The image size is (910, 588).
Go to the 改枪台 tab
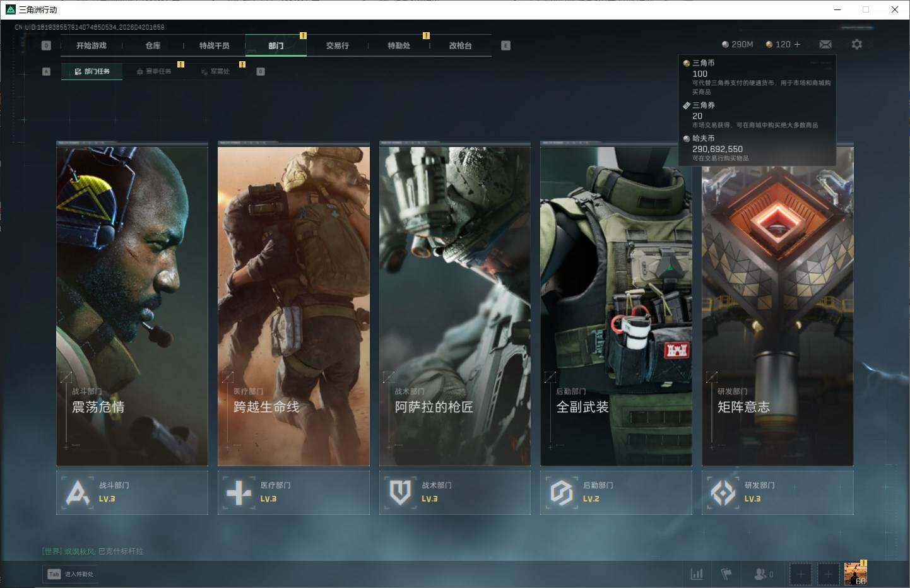coord(460,45)
